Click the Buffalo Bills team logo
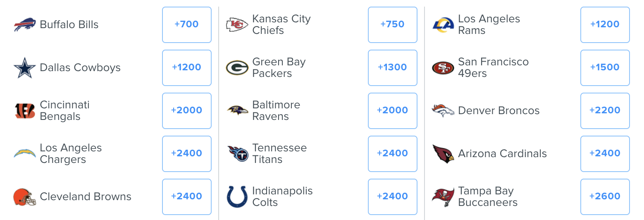The height and width of the screenshot is (220, 644). [25, 25]
